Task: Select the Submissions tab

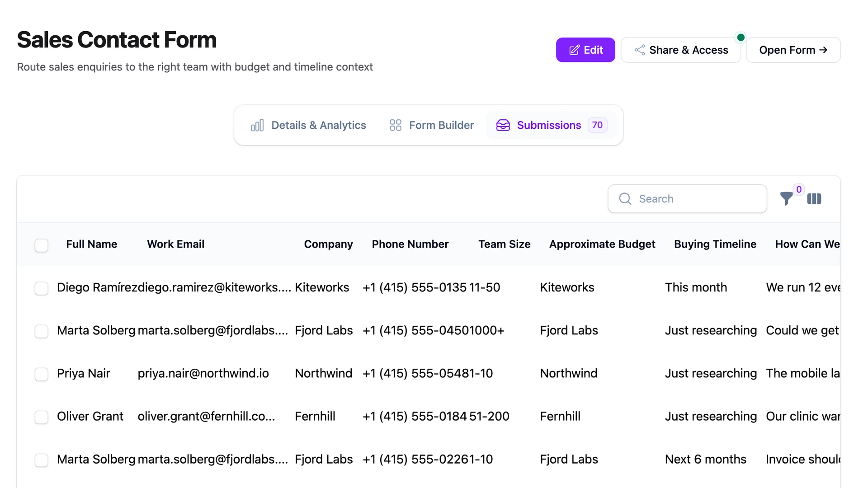Action: click(552, 125)
